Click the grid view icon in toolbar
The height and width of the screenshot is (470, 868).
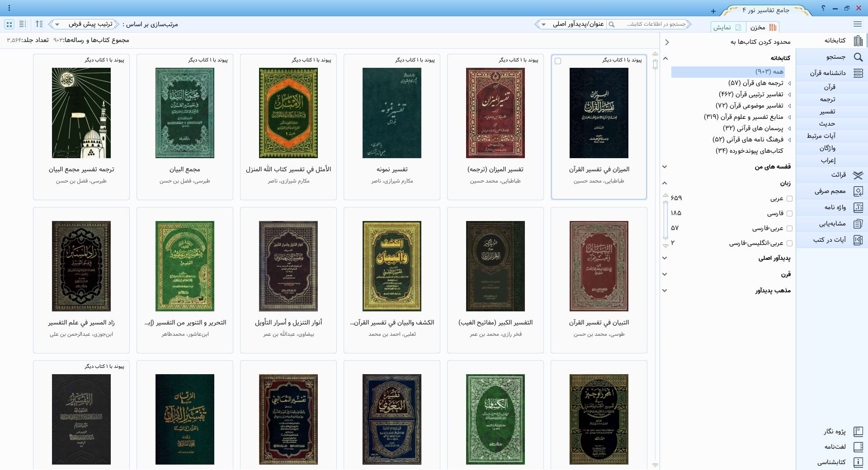(x=9, y=24)
